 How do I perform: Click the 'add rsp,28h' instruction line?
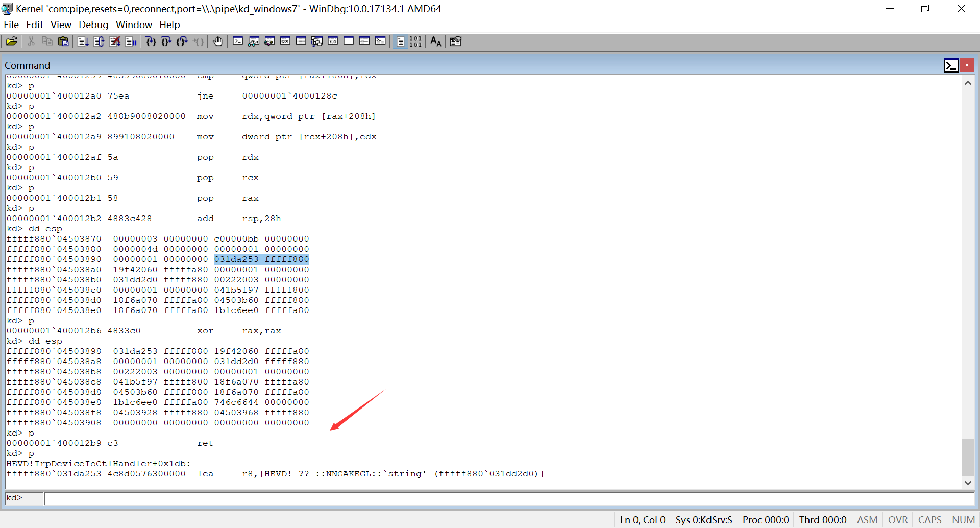143,219
